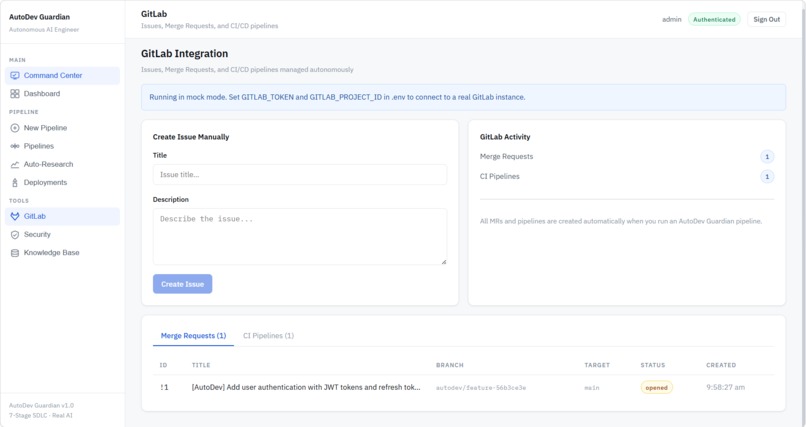Open Auto-Research in the sidebar

tap(62, 164)
